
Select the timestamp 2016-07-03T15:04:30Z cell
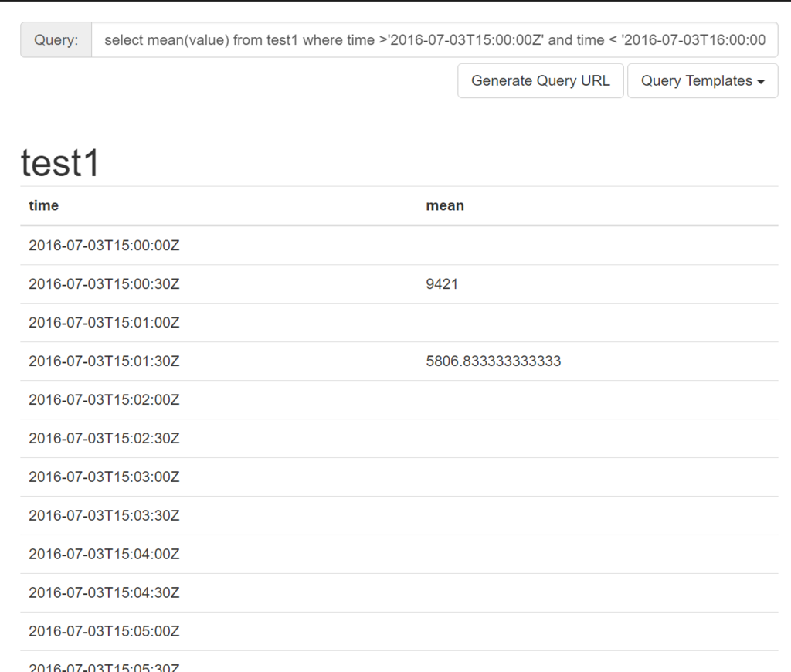click(x=104, y=592)
